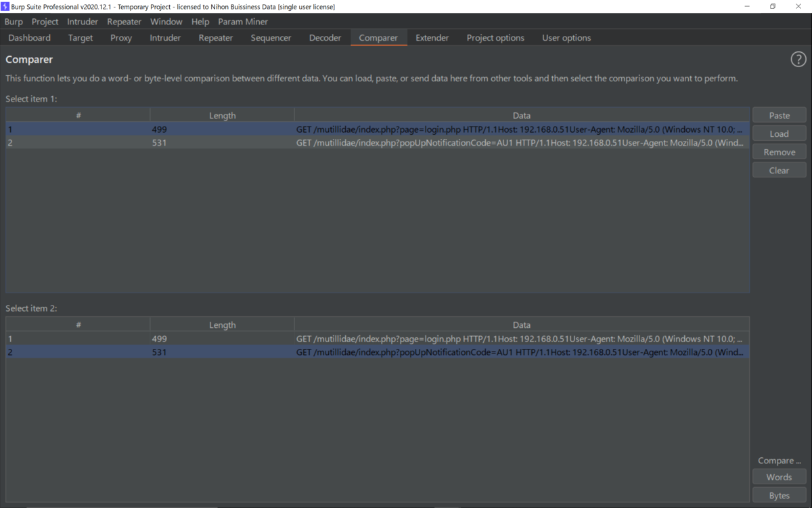Screen dimensions: 812x508
Task: Click length 499 cell in item 2 table
Action: pyautogui.click(x=222, y=339)
